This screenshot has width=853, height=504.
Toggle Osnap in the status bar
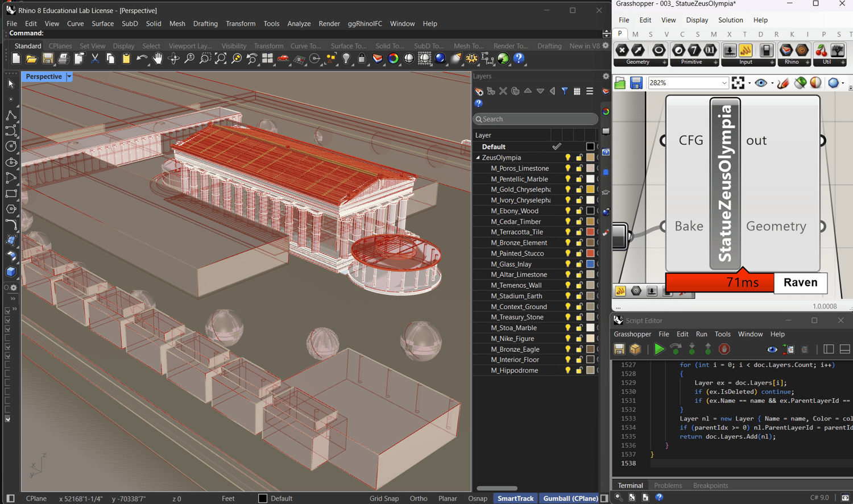point(477,498)
